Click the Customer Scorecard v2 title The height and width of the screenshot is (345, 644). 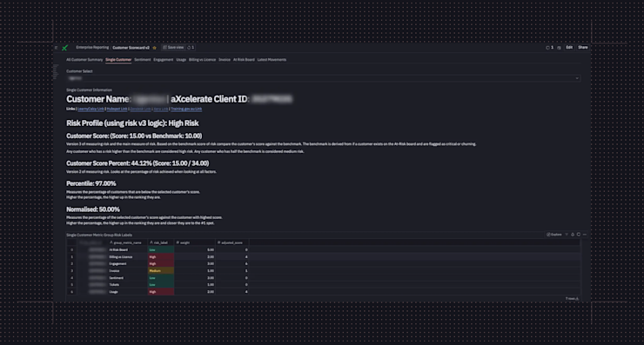pos(131,48)
